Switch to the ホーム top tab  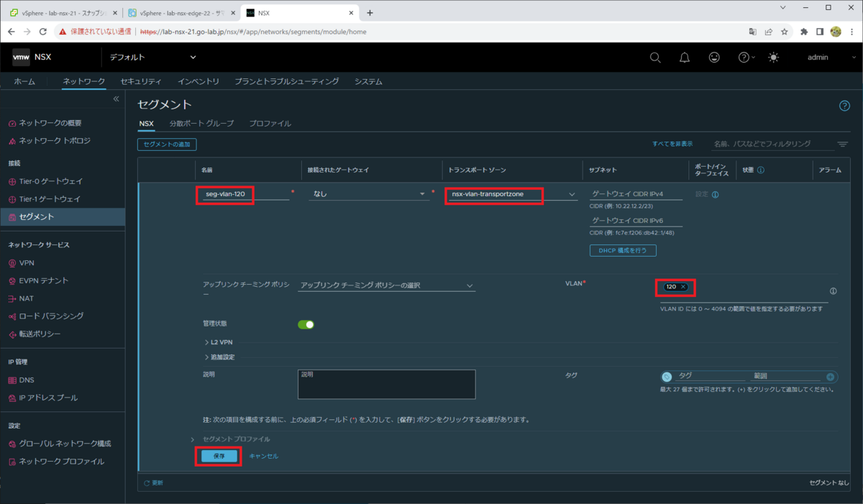(x=24, y=82)
